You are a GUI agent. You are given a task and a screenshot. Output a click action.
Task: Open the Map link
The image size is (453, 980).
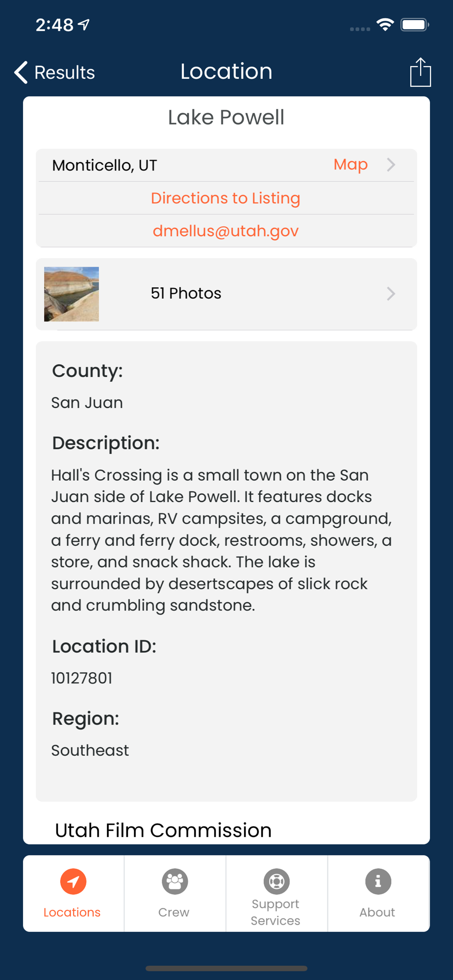351,165
